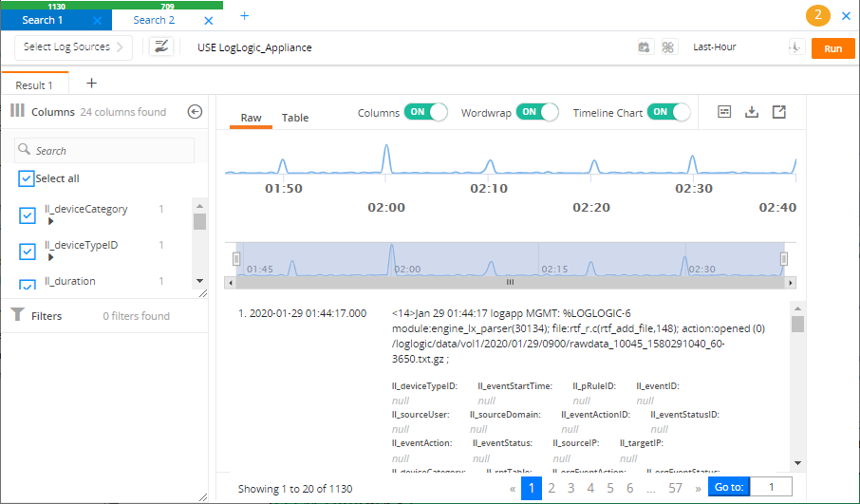The width and height of the screenshot is (860, 504).
Task: Click the Go to: button
Action: pyautogui.click(x=729, y=488)
